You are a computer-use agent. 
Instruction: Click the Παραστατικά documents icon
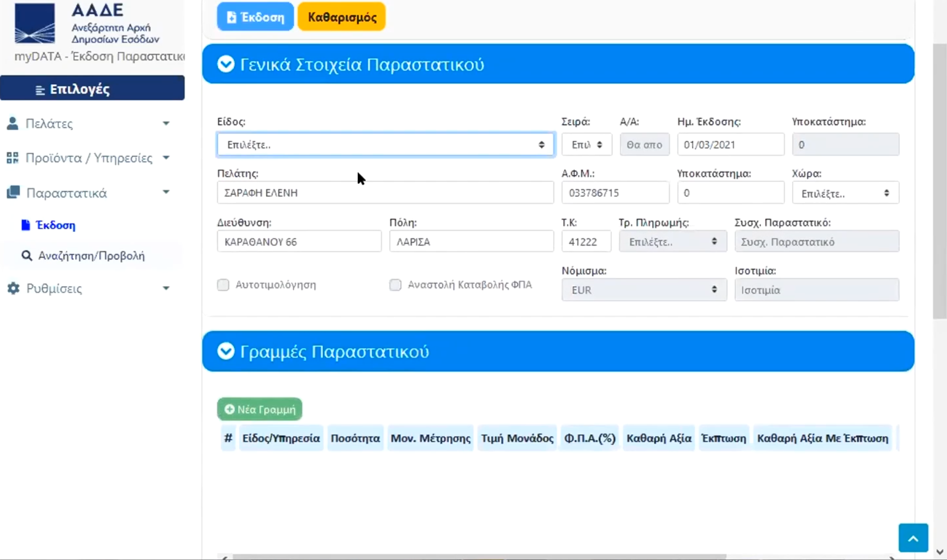click(13, 192)
